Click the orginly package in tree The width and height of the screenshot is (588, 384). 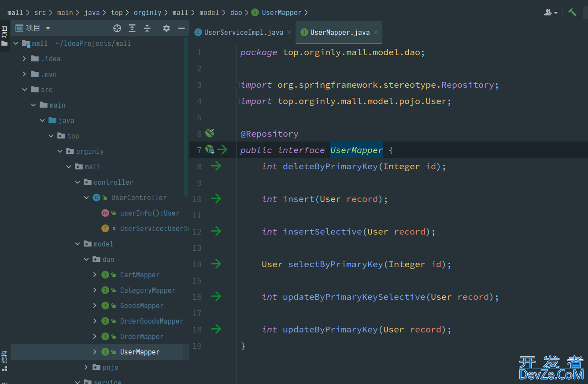coord(90,151)
